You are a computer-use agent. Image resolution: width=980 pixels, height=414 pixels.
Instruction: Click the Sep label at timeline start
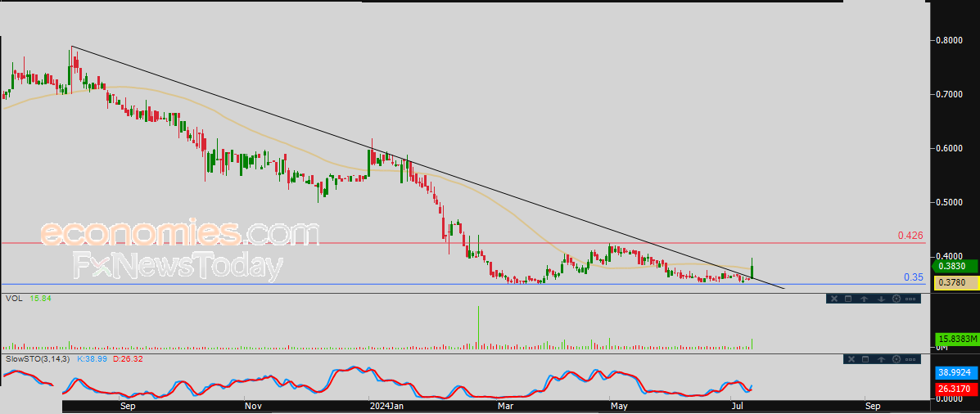coord(128,407)
